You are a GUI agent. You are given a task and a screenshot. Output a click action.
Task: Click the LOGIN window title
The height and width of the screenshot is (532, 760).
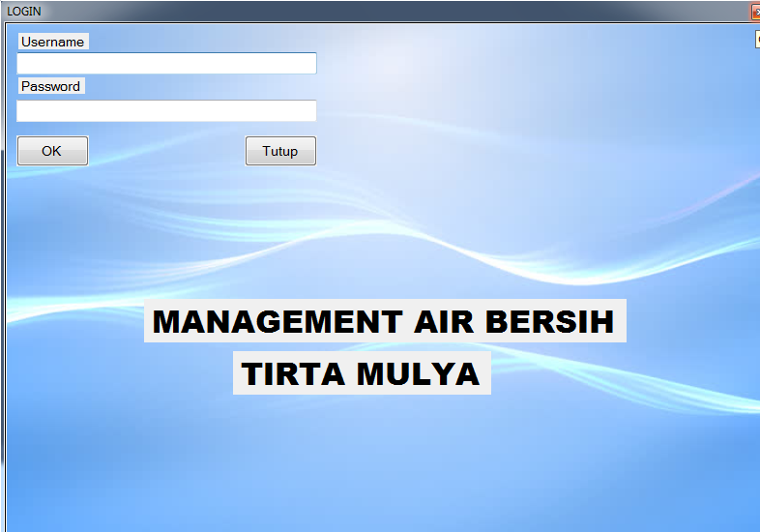(x=24, y=12)
